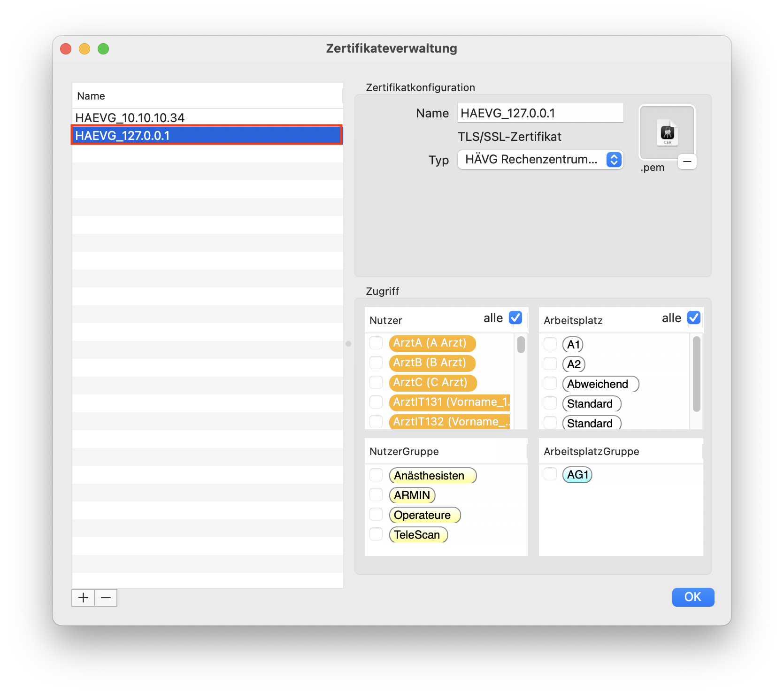This screenshot has height=695, width=784.
Task: Zoom the window with green button
Action: pos(103,49)
